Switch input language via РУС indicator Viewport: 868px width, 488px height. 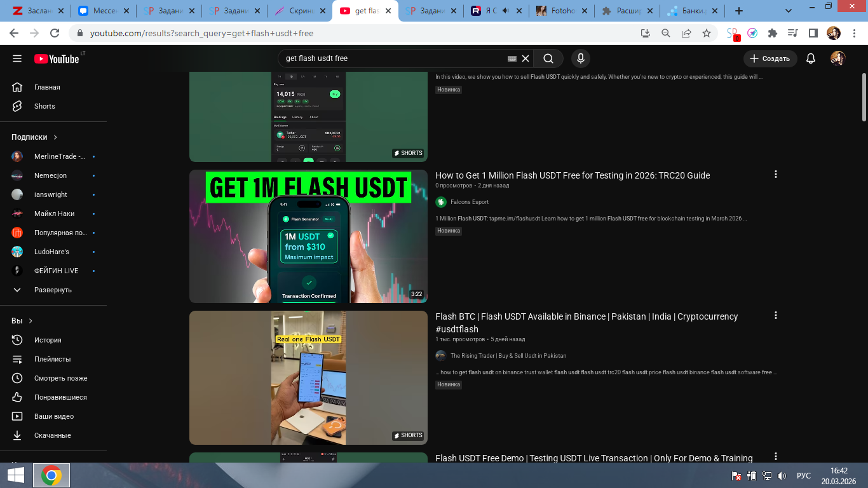804,475
